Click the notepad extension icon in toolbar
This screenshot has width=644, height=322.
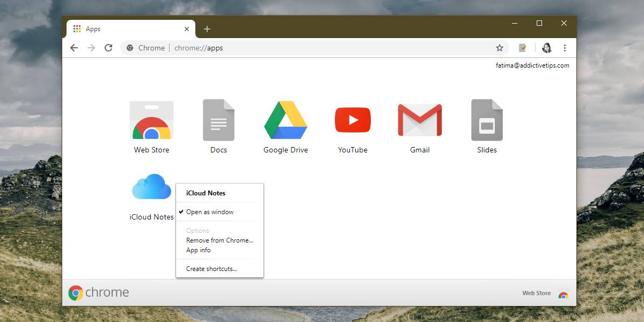(x=523, y=48)
